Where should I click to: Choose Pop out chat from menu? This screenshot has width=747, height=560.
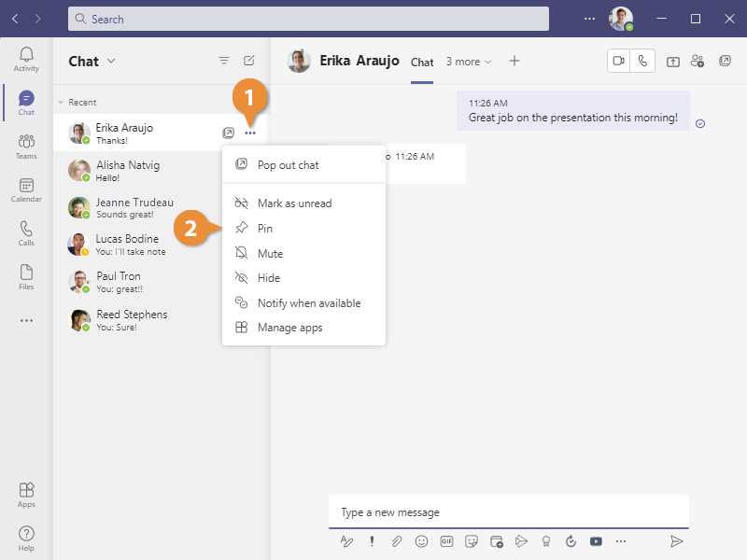(304, 165)
